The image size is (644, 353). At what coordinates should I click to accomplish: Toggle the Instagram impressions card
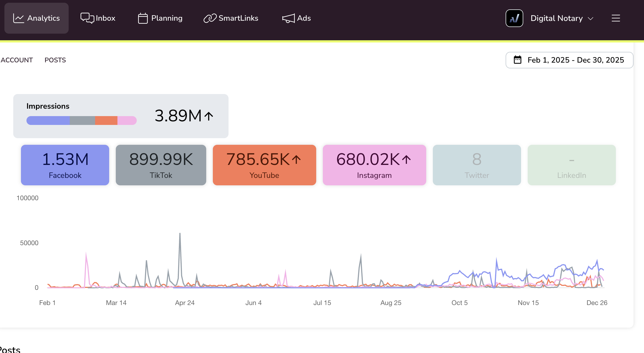[x=374, y=165]
